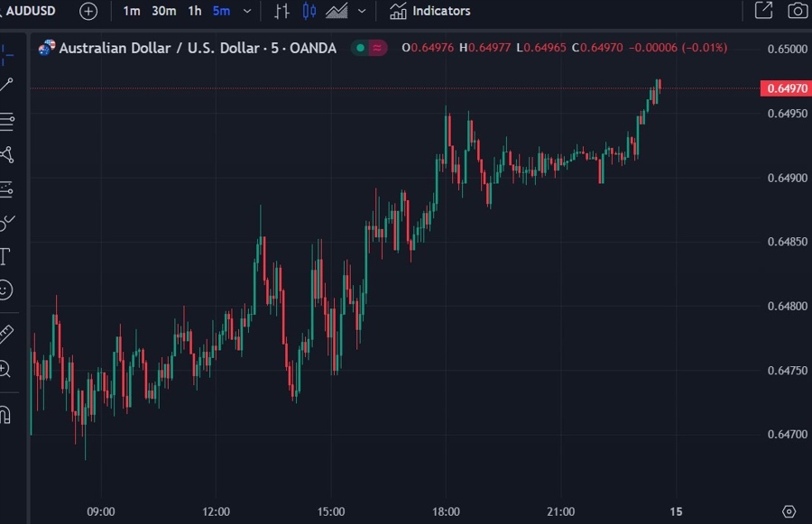Select the trend line tool
The image size is (812, 524).
(x=6, y=85)
